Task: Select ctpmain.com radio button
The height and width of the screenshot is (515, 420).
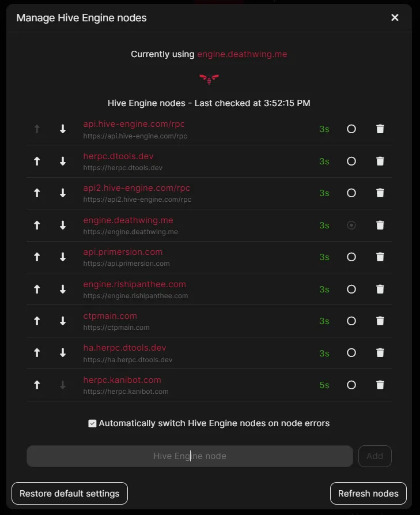Action: click(x=351, y=321)
